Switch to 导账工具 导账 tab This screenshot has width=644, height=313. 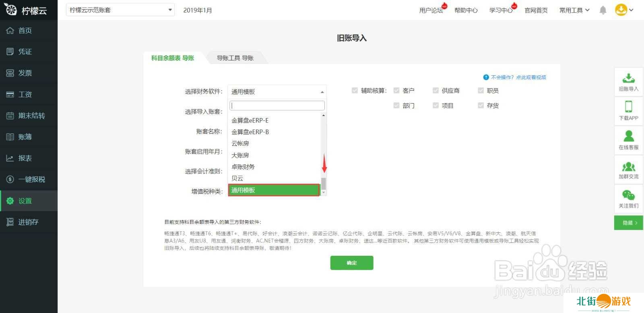235,58
